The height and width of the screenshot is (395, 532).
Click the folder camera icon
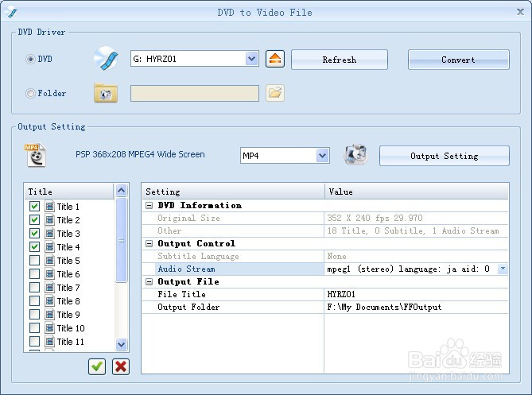106,93
